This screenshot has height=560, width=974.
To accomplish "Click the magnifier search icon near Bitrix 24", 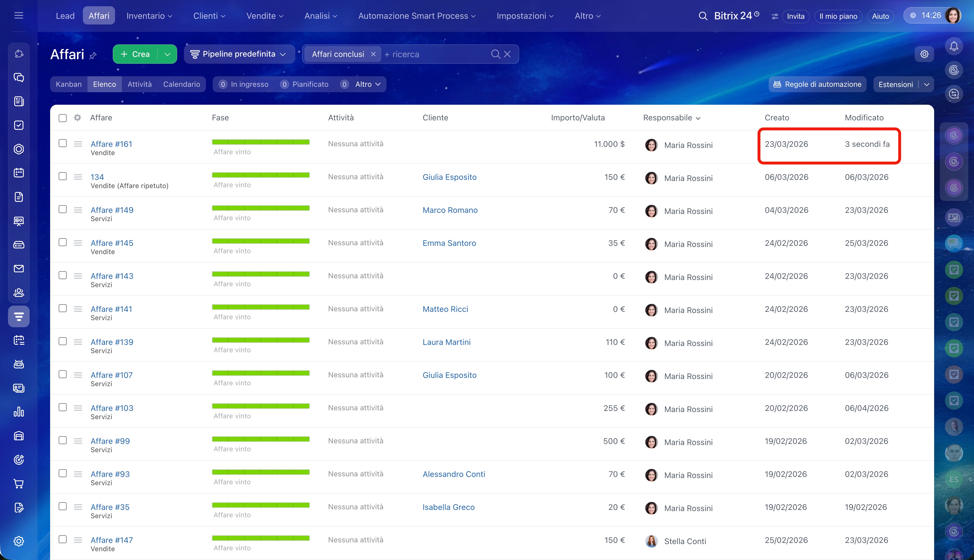I will pos(703,16).
